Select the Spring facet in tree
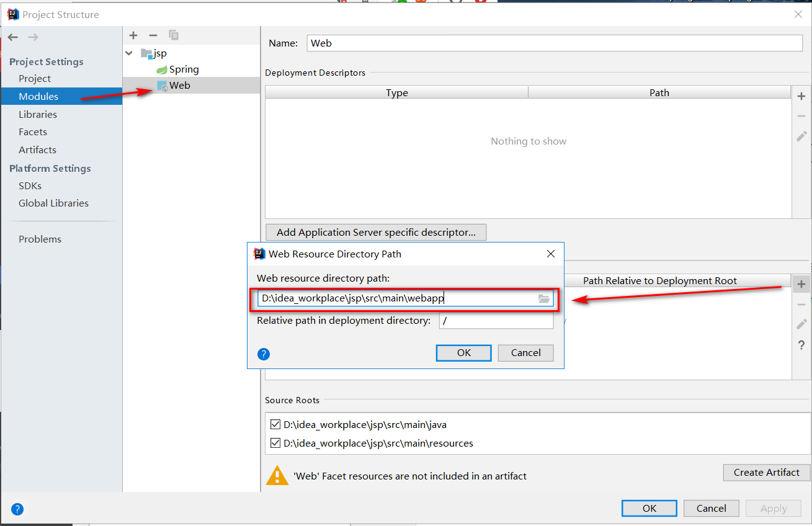This screenshot has width=812, height=526. (177, 69)
